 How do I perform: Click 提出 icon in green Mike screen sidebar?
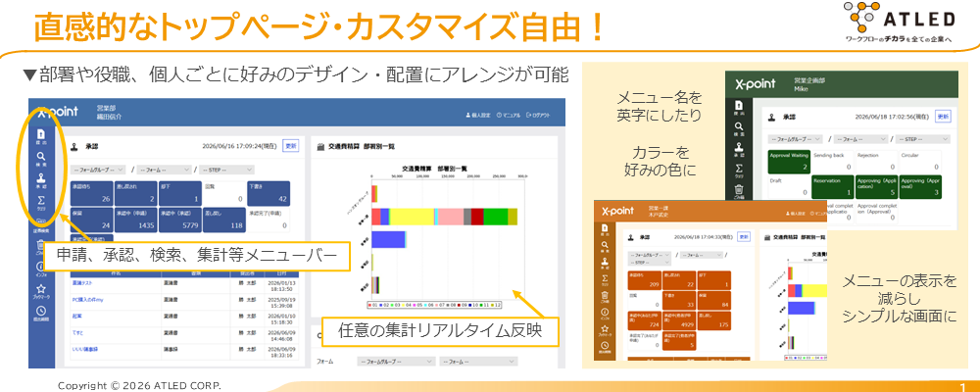(738, 108)
